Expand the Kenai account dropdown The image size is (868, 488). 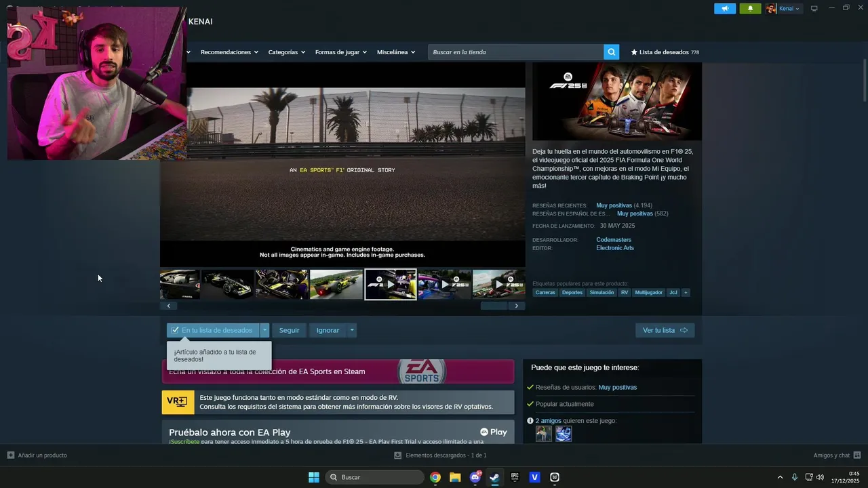pos(797,9)
